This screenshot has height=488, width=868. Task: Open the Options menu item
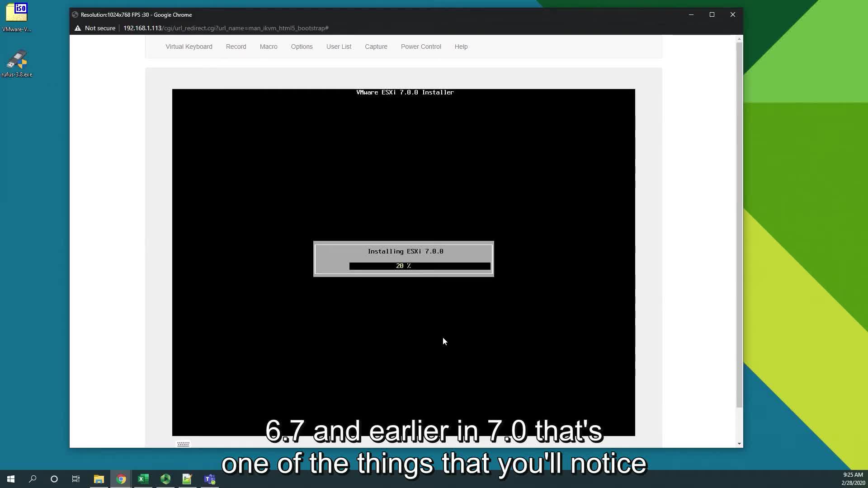click(x=302, y=47)
